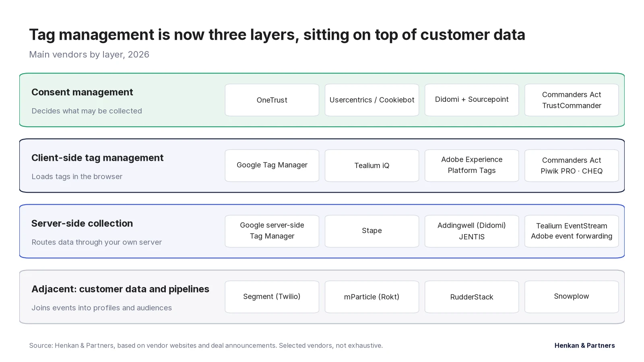Viewport: 644px width, 362px height.
Task: Click the Addingwell (Didomi) JENTIS card
Action: 472,231
